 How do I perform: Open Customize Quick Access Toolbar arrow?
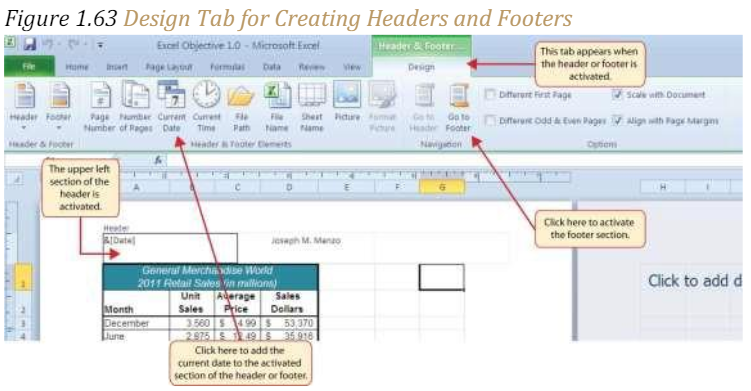(100, 46)
